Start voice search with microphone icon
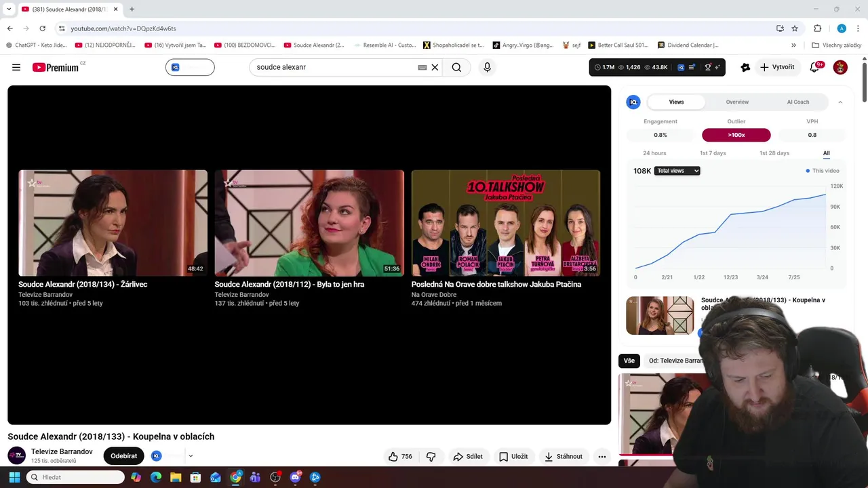Viewport: 868px width, 488px height. pos(487,67)
